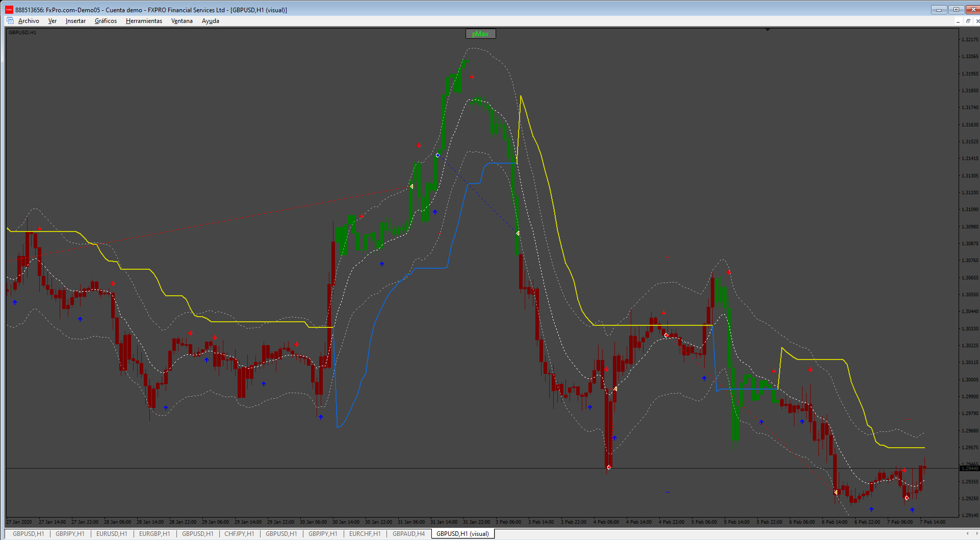The image size is (980, 540).
Task: Select the orange triangle marker near 6 Feb 14:00
Action: (835, 492)
